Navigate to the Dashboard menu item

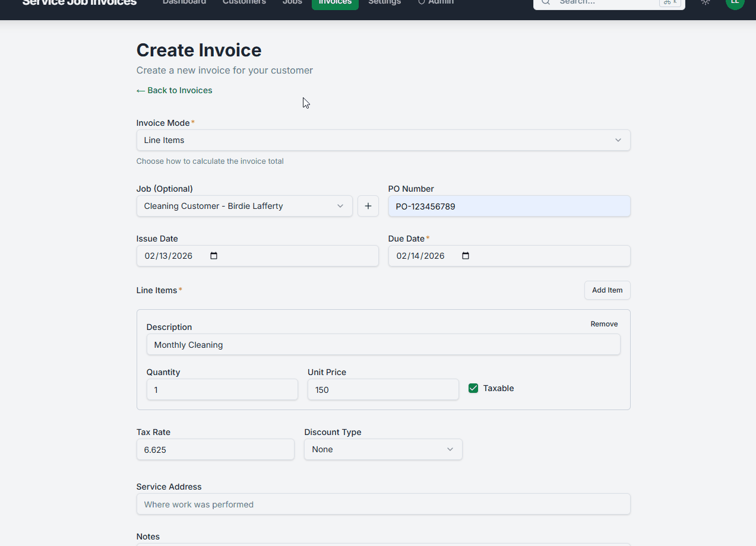pyautogui.click(x=184, y=2)
